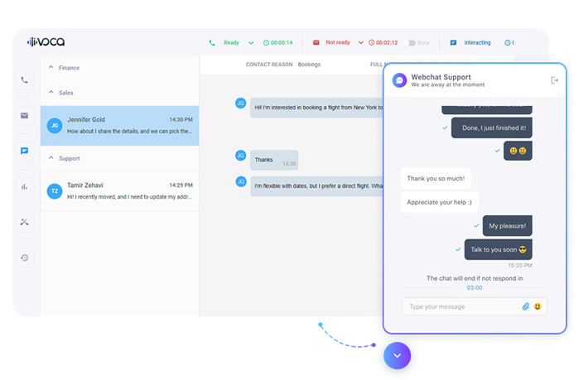This screenshot has width=588, height=380.
Task: Click the Interacting status indicator
Action: [x=476, y=42]
